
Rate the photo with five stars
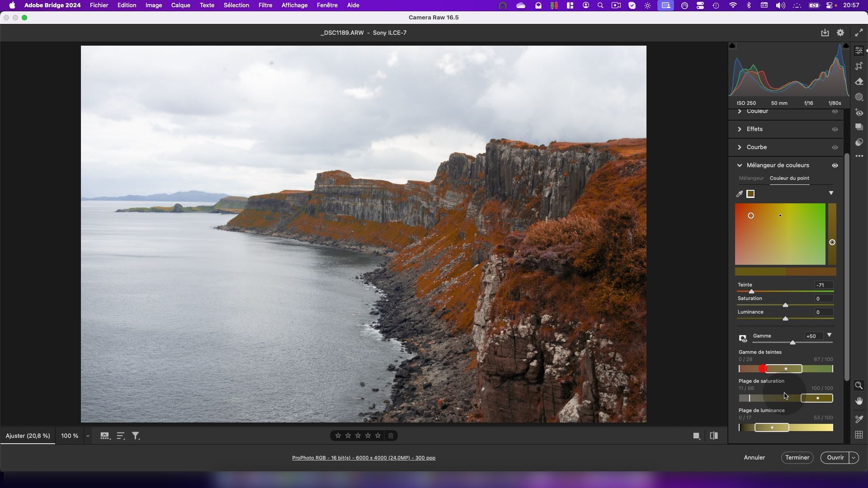[x=378, y=436]
